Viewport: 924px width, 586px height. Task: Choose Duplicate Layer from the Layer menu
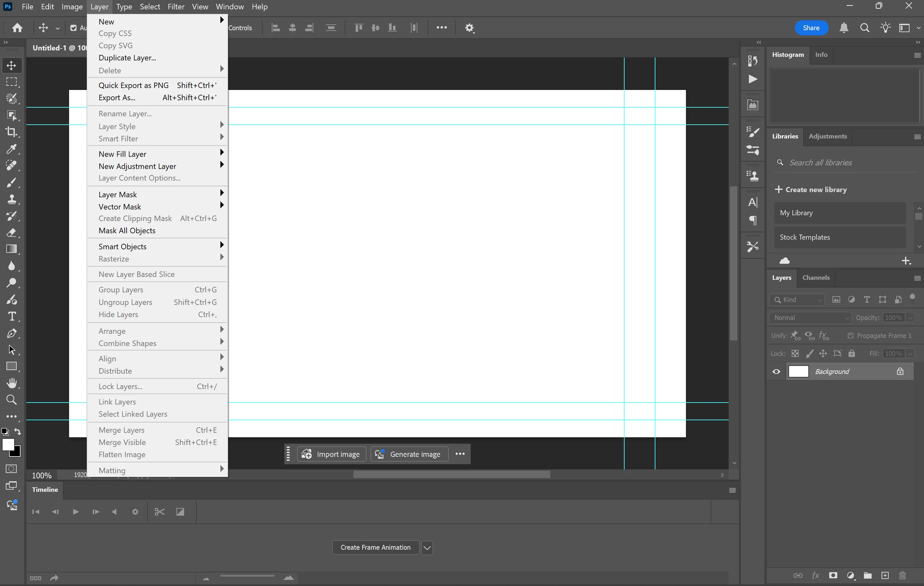coord(127,58)
